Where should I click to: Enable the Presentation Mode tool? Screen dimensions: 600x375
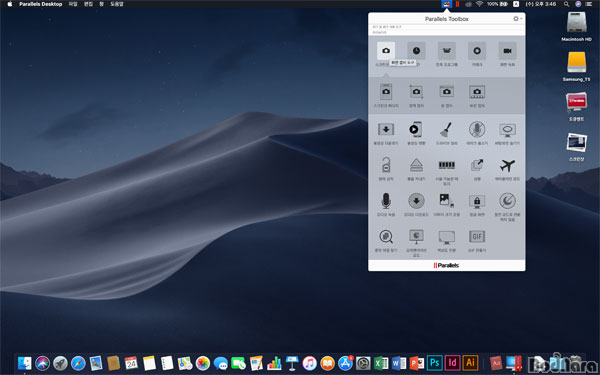pyautogui.click(x=416, y=236)
